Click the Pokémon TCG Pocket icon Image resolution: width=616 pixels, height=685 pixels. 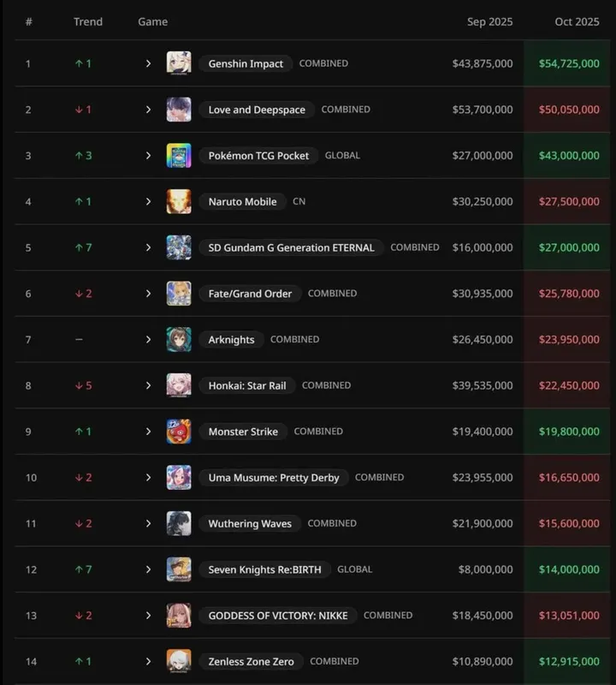click(x=179, y=156)
